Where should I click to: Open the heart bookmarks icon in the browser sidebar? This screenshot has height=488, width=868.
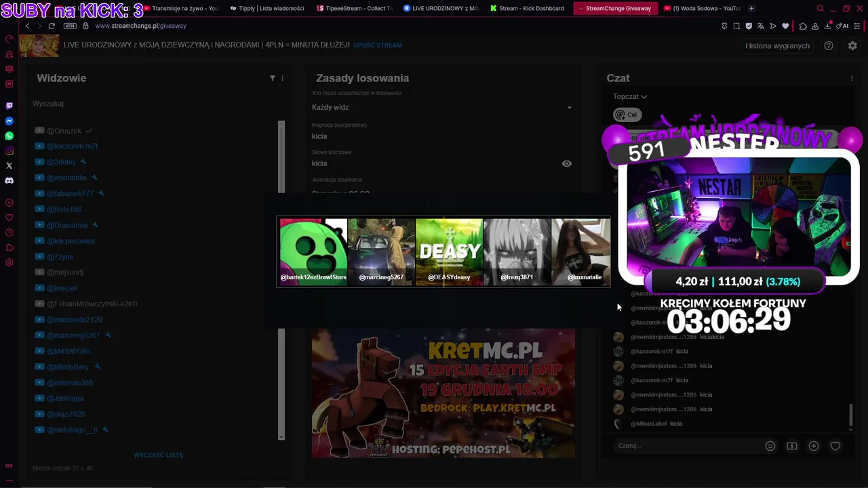coord(9,218)
